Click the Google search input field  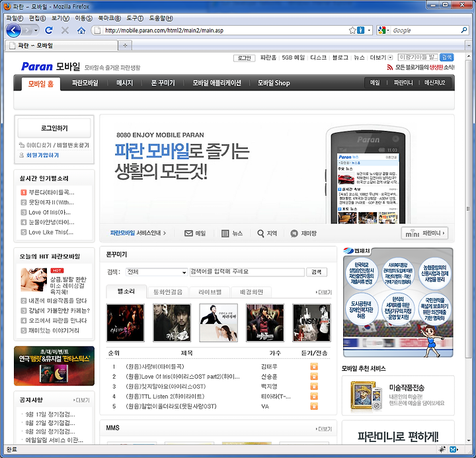click(x=425, y=30)
